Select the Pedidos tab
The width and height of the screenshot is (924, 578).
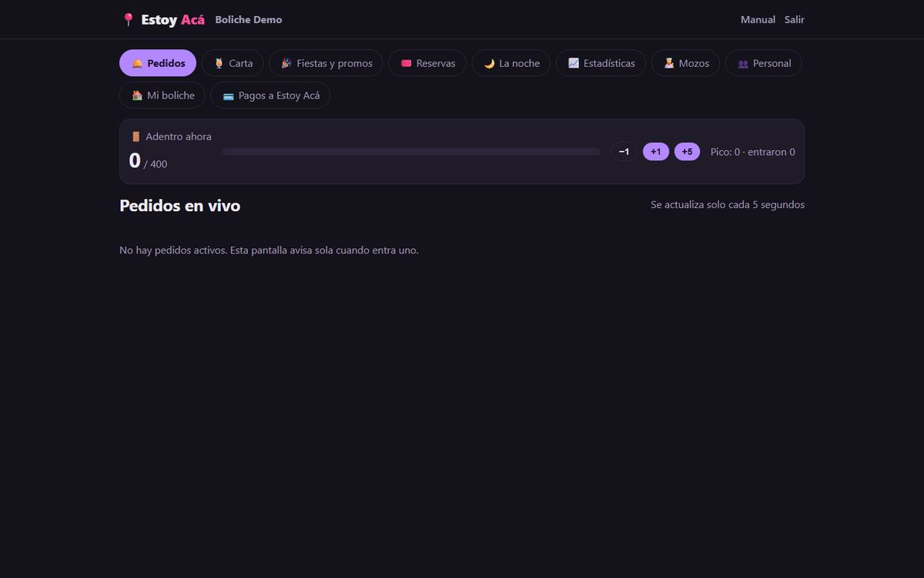point(158,63)
